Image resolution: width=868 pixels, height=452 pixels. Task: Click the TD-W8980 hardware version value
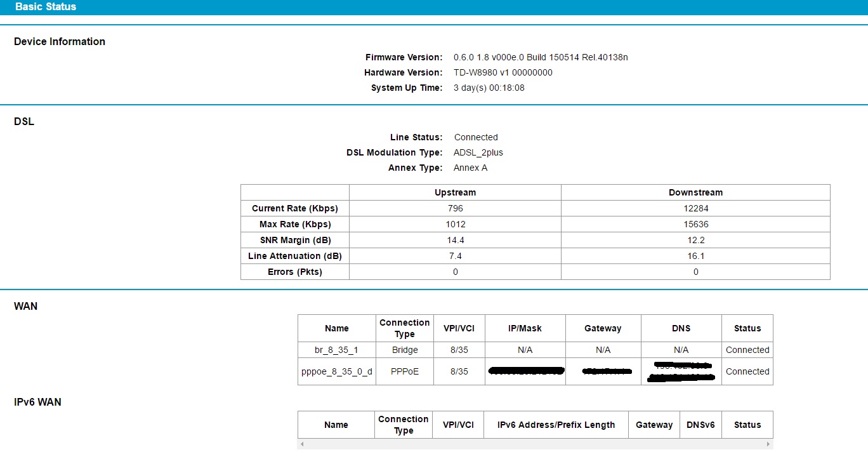click(503, 72)
